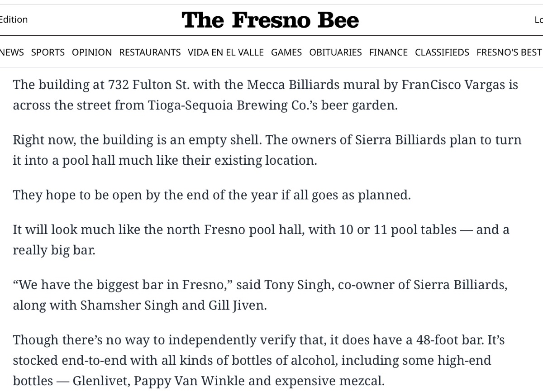543x392 pixels.
Task: Open the Restaurants menu item
Action: 150,53
